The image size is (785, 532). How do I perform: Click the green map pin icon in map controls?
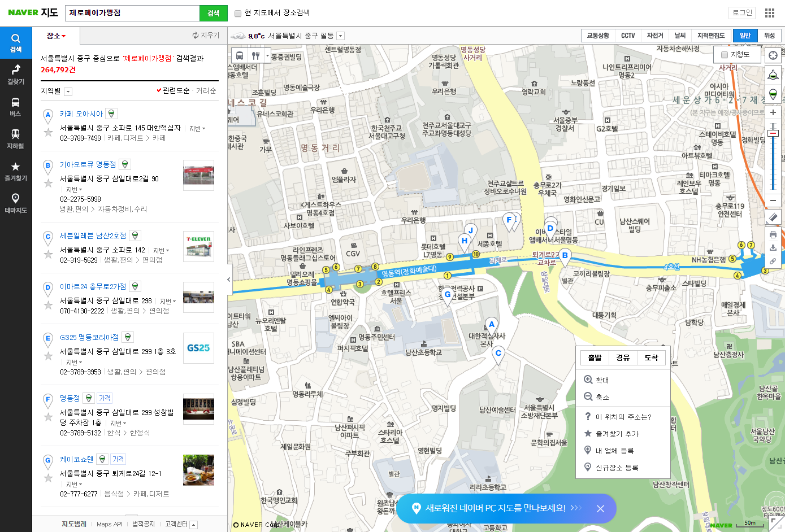(773, 94)
